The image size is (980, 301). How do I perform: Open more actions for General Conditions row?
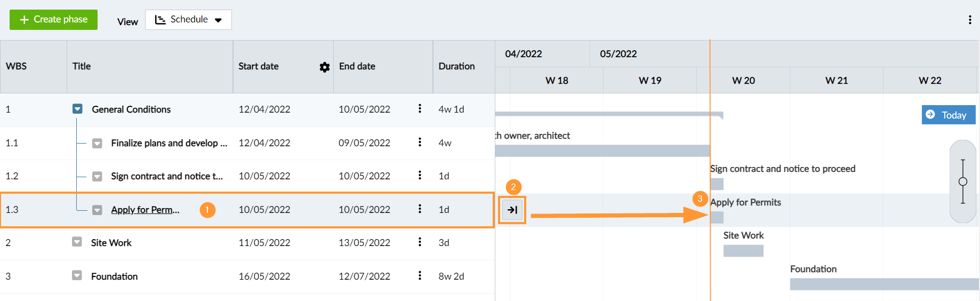420,109
